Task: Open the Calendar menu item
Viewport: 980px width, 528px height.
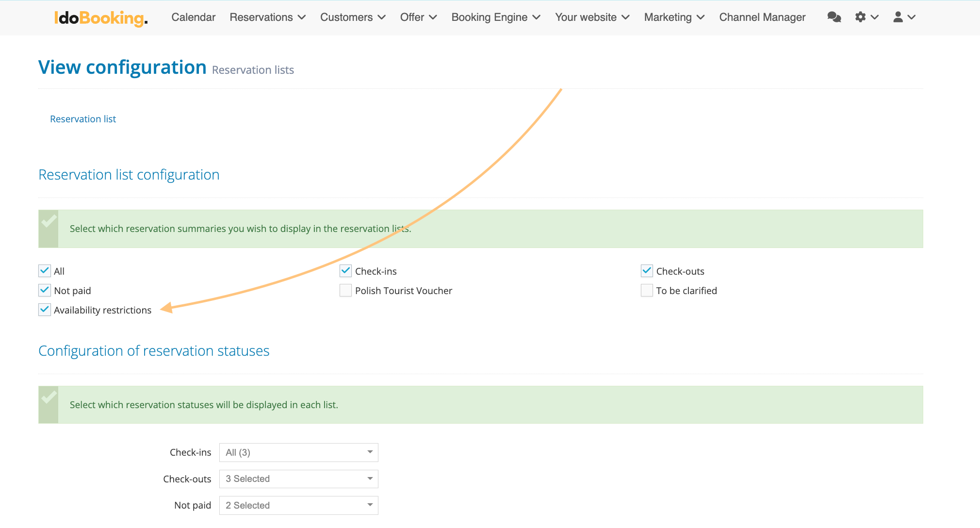Action: 193,17
